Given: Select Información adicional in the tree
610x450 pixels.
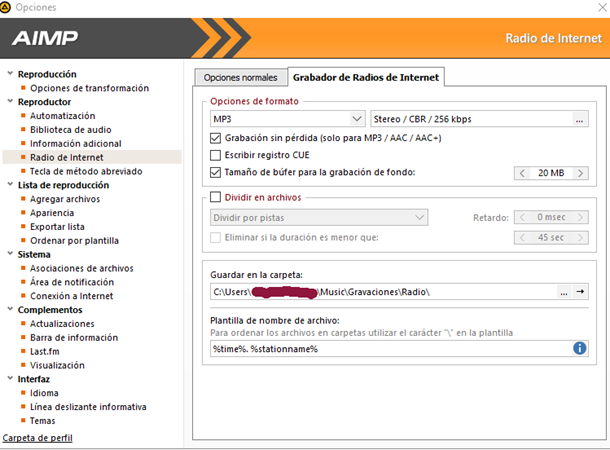Looking at the screenshot, I should click(x=76, y=144).
